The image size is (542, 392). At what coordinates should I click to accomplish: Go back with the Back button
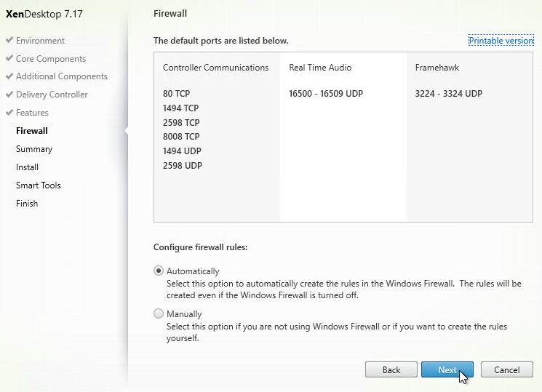tap(391, 370)
